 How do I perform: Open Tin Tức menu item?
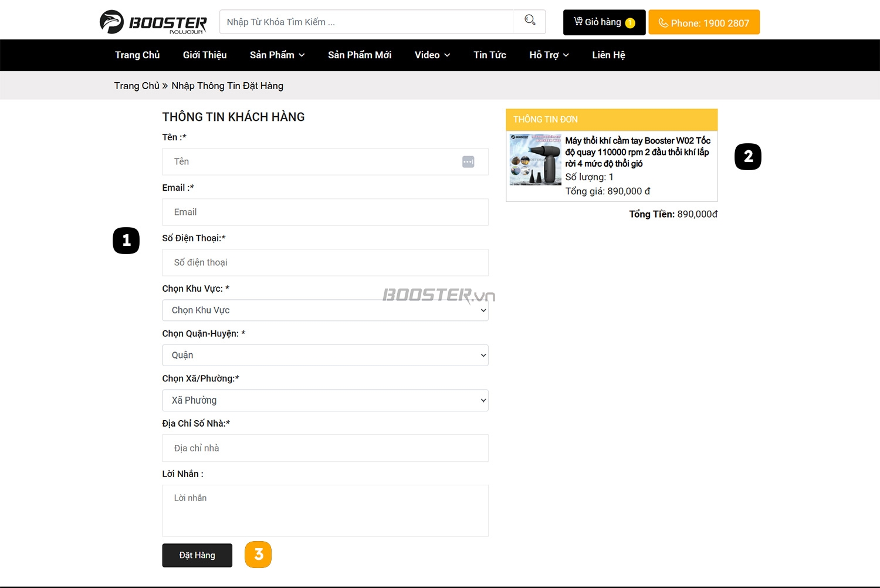tap(490, 55)
